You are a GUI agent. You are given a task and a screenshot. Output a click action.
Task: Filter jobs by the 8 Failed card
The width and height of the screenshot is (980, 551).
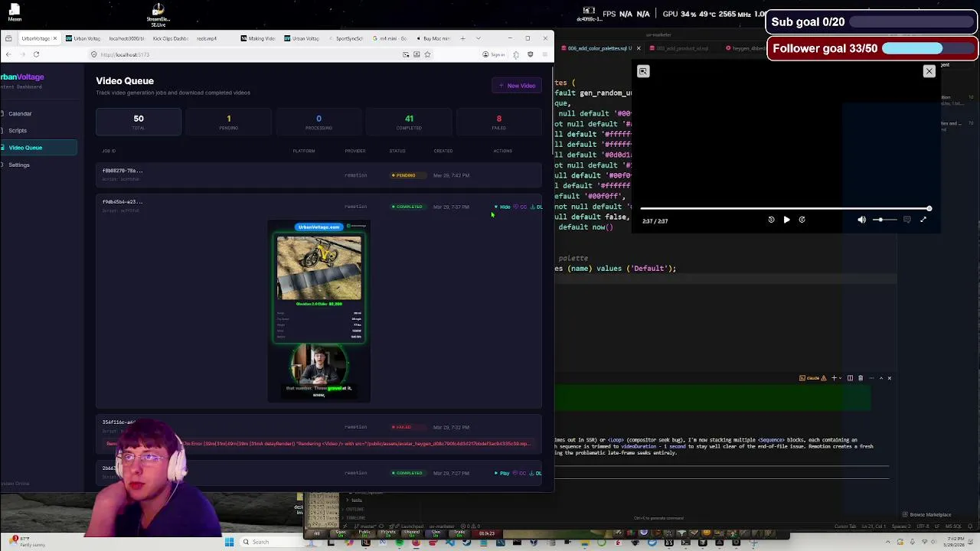pyautogui.click(x=499, y=122)
